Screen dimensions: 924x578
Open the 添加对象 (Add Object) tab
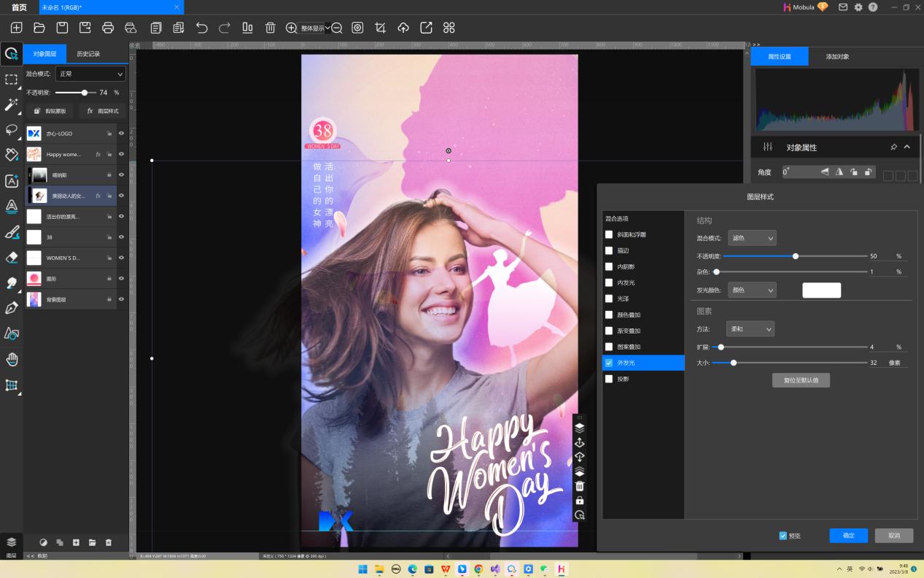(x=837, y=56)
